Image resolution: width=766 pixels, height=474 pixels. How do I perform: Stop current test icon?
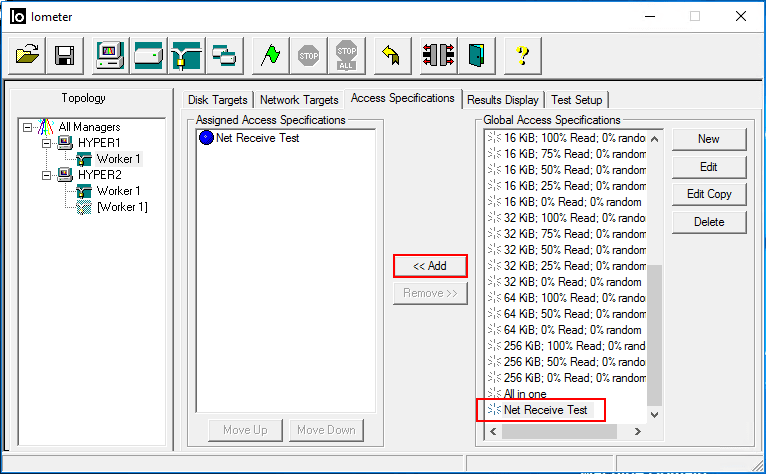tap(308, 55)
